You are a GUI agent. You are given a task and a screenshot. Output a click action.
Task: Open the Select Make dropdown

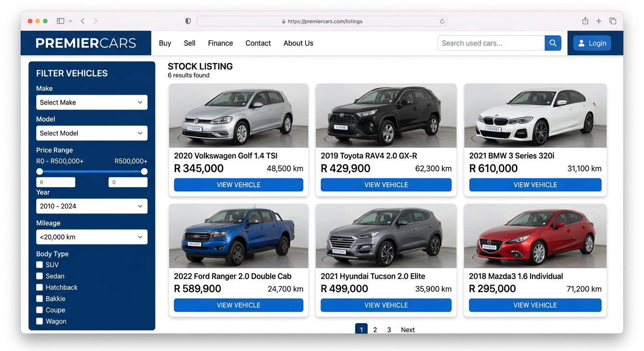(x=92, y=102)
